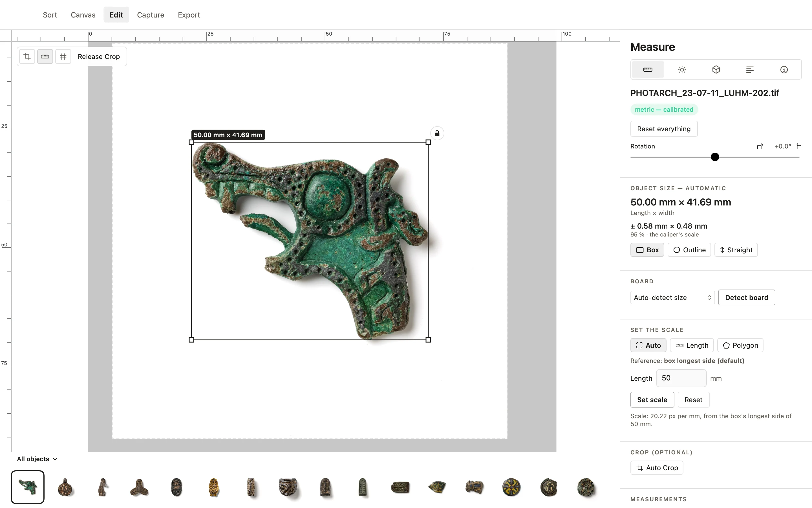Viewport: 812px width, 508px height.
Task: Click Reset scale button
Action: pyautogui.click(x=693, y=400)
